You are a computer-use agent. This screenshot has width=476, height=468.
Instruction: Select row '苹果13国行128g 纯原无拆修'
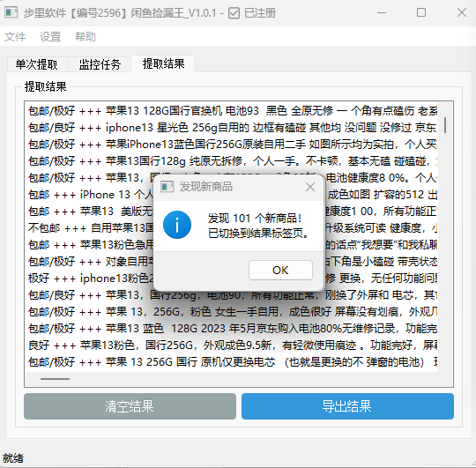pos(233,161)
